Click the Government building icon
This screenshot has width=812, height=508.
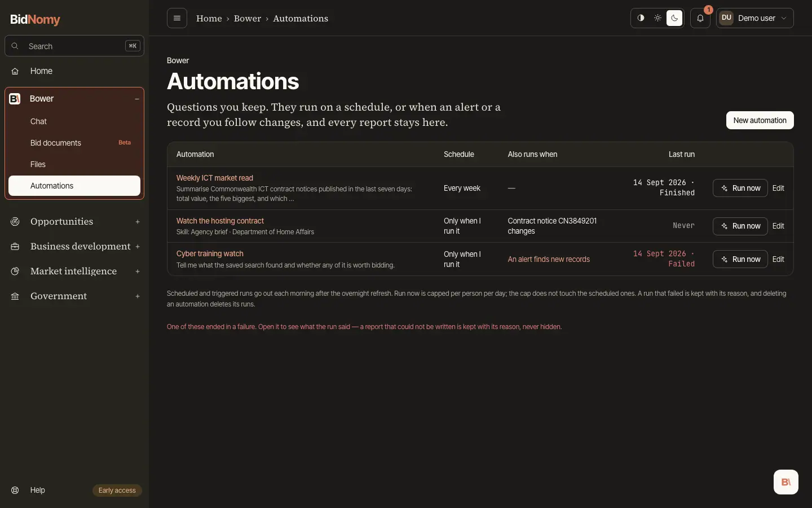15,296
